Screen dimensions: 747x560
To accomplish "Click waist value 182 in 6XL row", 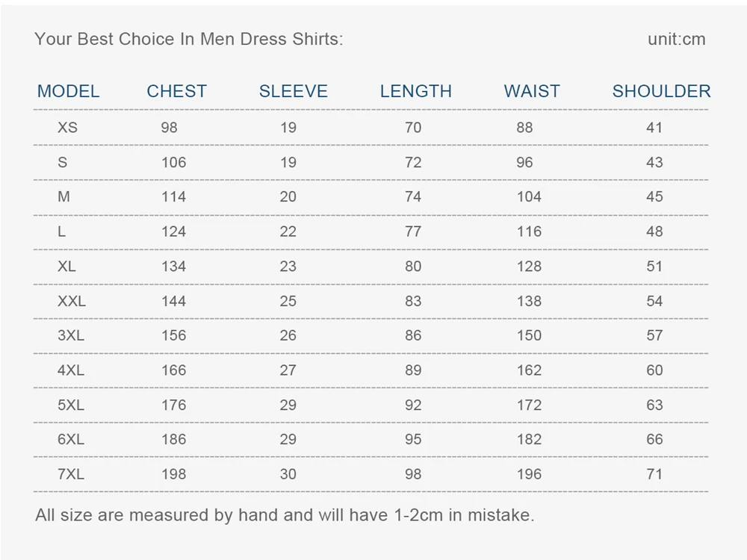I will click(529, 439).
